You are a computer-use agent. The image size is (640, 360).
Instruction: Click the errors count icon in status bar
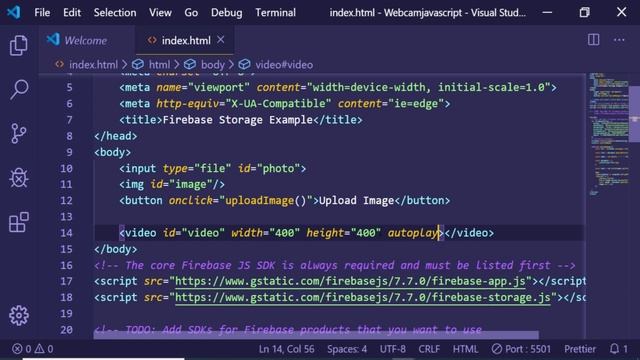(x=17, y=349)
